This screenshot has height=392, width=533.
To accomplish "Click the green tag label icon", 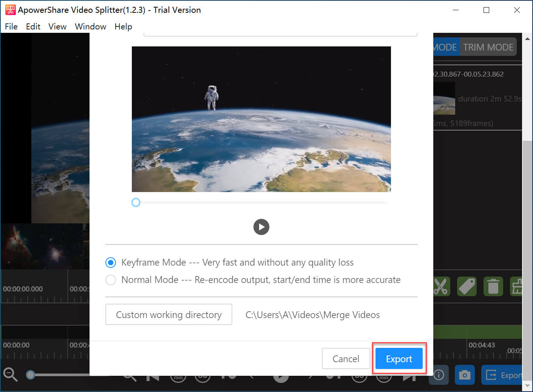I will [467, 286].
